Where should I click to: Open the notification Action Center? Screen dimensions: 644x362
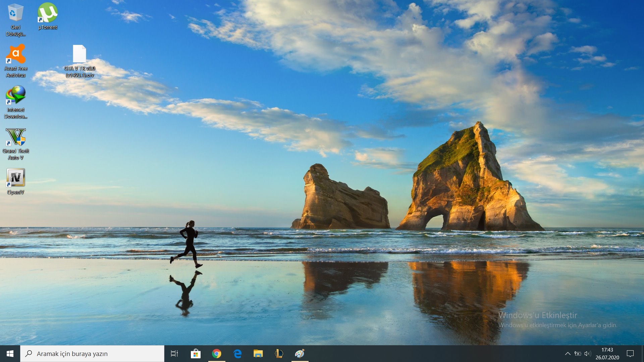(x=630, y=354)
